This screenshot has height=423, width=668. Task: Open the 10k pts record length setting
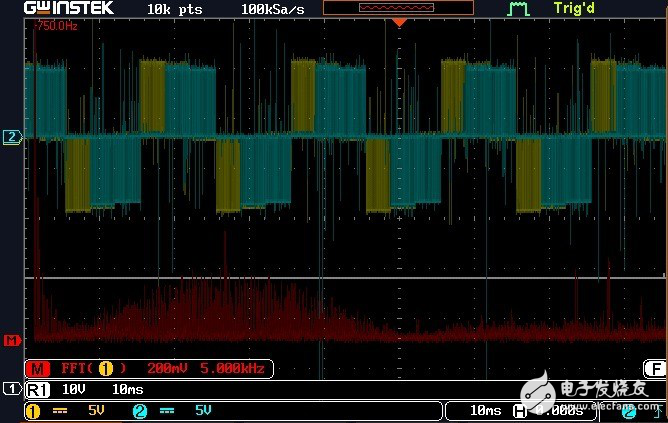pyautogui.click(x=173, y=8)
